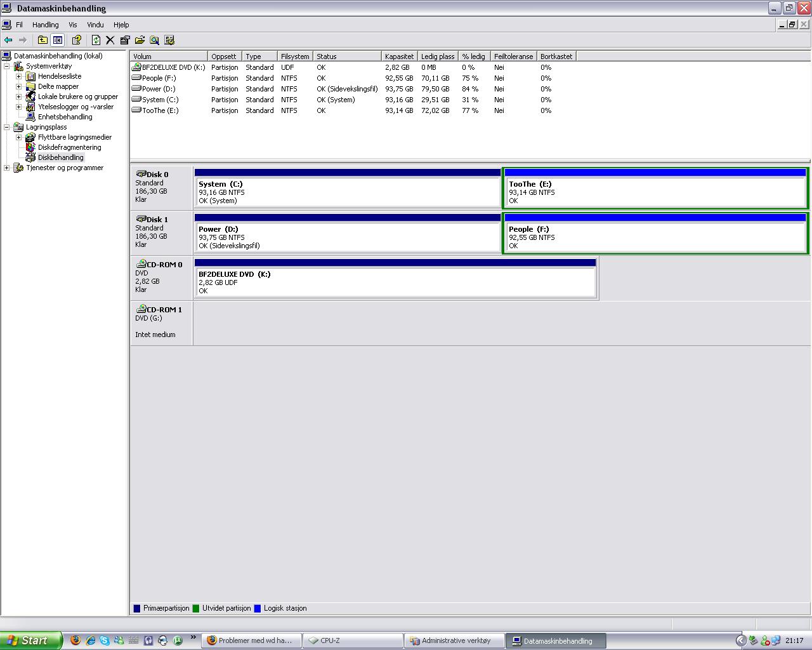Select System (C:) partition block on Disk 0
Image resolution: width=812 pixels, height=650 pixels.
pos(348,188)
